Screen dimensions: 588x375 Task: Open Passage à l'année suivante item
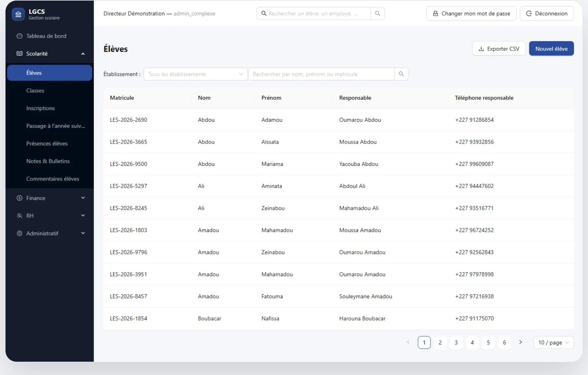[50, 126]
